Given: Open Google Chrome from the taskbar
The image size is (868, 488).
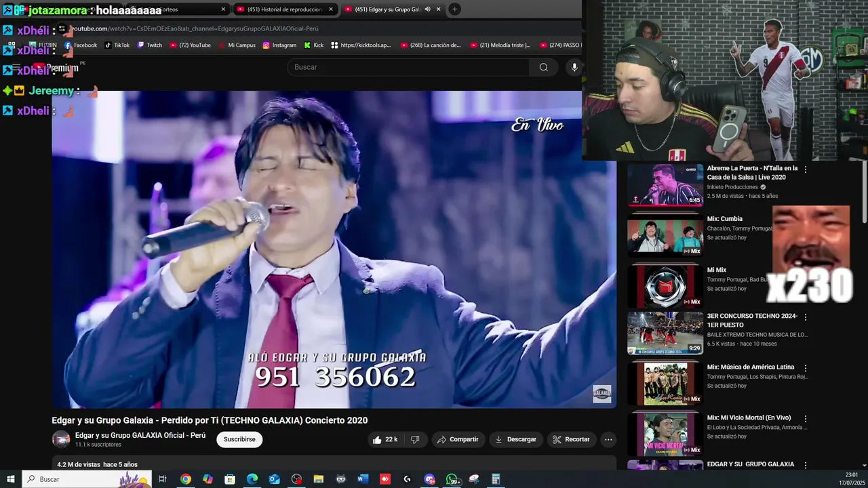Looking at the screenshot, I should [185, 479].
